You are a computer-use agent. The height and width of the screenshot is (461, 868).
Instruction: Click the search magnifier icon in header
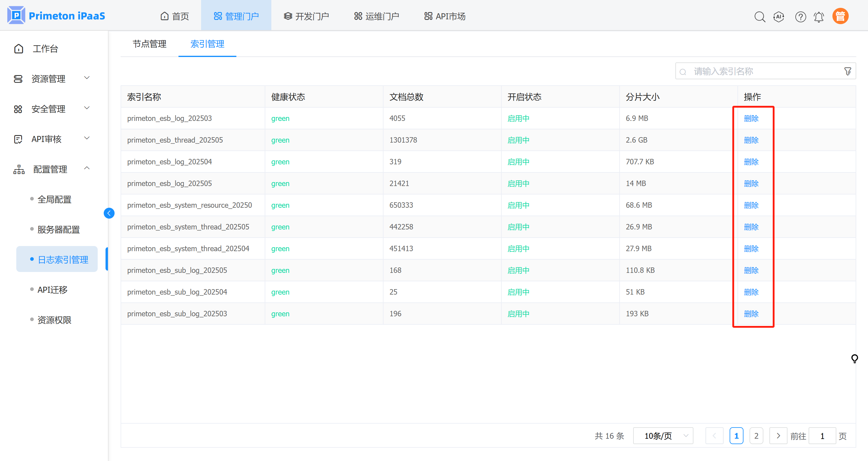pyautogui.click(x=759, y=17)
